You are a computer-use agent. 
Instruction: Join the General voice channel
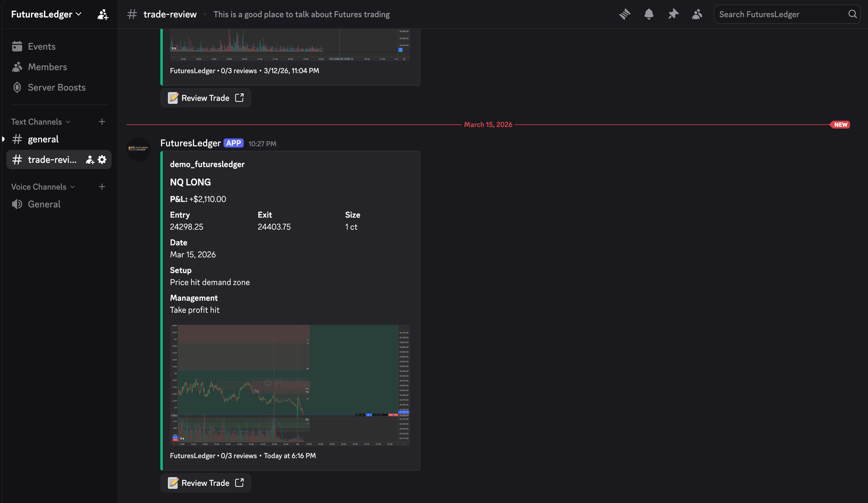pos(44,203)
